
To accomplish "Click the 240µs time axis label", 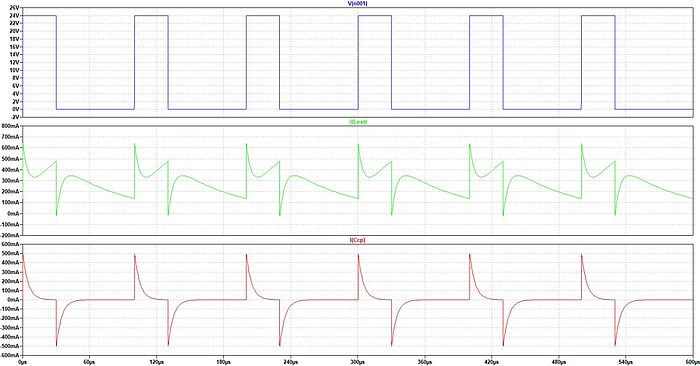I will click(x=291, y=362).
